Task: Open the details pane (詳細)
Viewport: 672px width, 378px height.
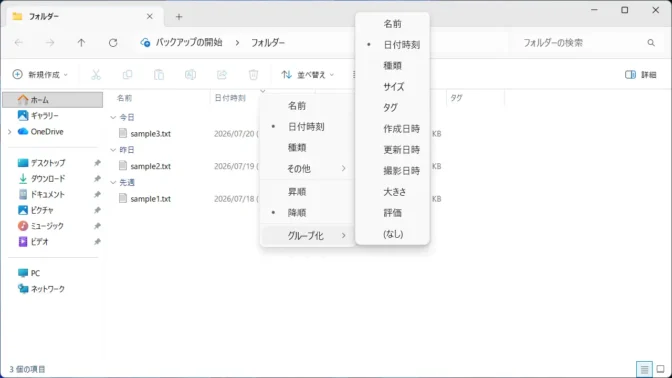Action: tap(641, 75)
